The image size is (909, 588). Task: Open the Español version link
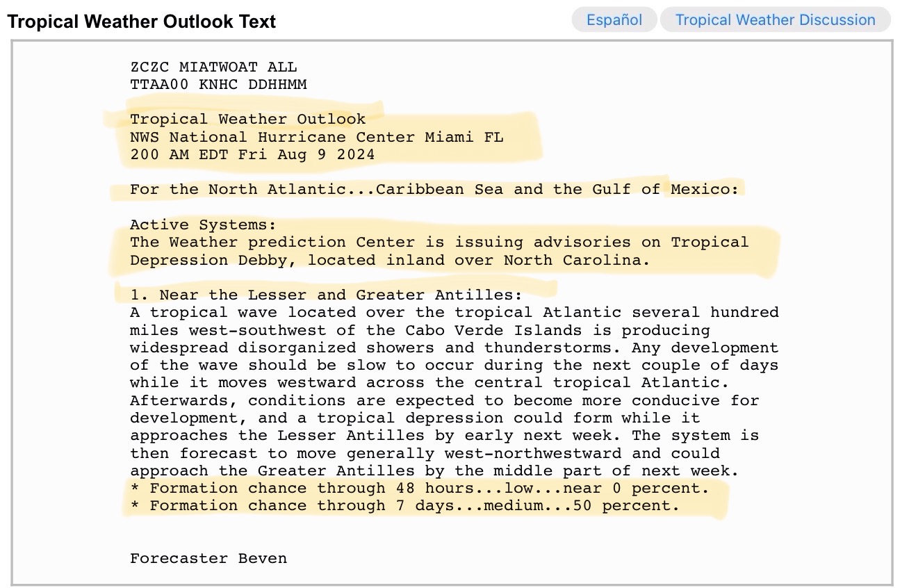(614, 19)
